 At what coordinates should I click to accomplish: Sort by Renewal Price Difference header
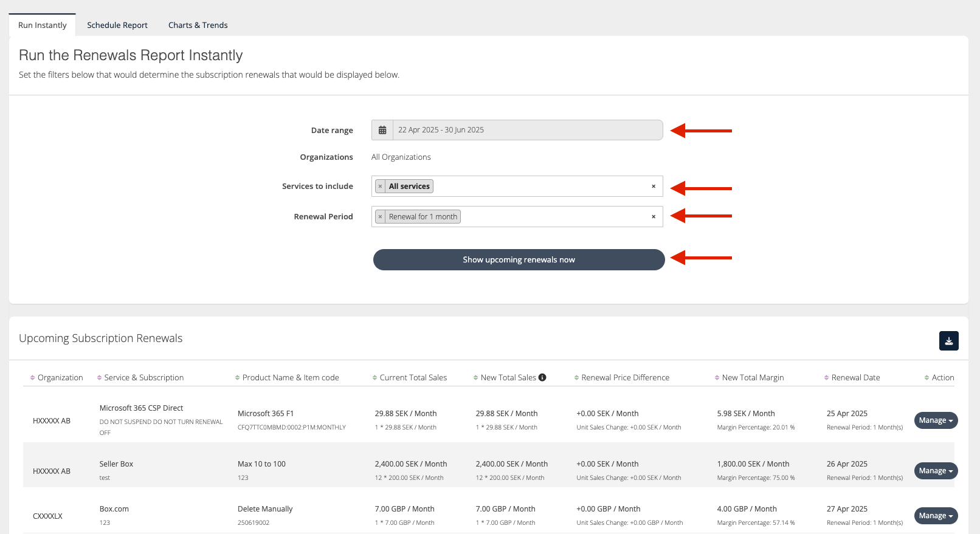625,378
